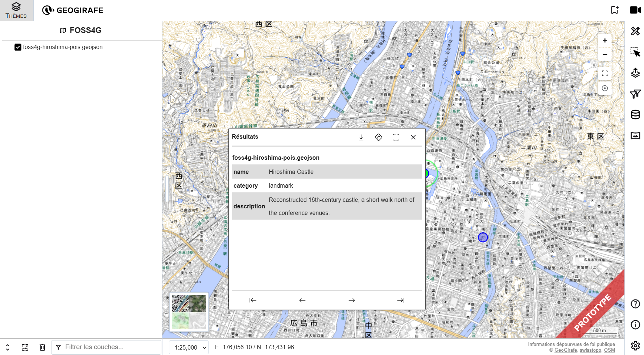
Task: Activate the selection tool icon
Action: (635, 52)
